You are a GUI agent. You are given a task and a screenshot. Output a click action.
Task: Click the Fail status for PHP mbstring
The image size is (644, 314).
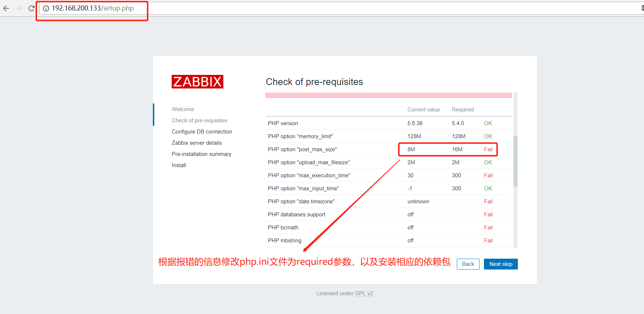pos(488,241)
